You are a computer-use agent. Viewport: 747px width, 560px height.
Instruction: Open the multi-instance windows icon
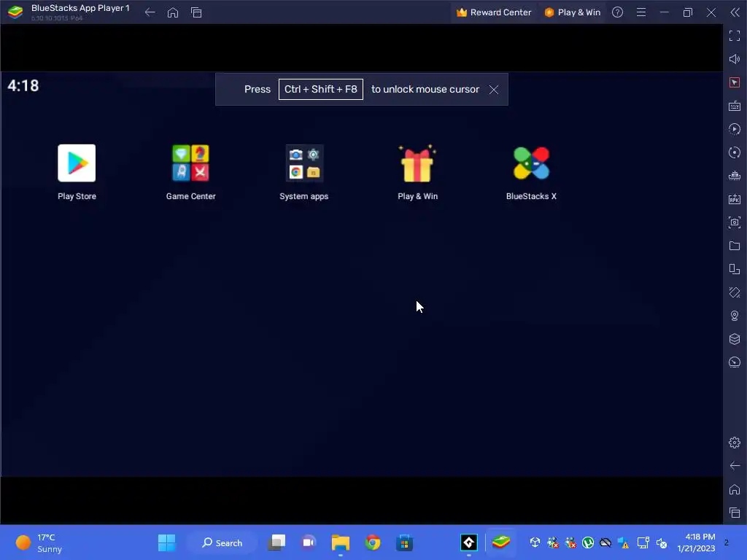coord(735,269)
